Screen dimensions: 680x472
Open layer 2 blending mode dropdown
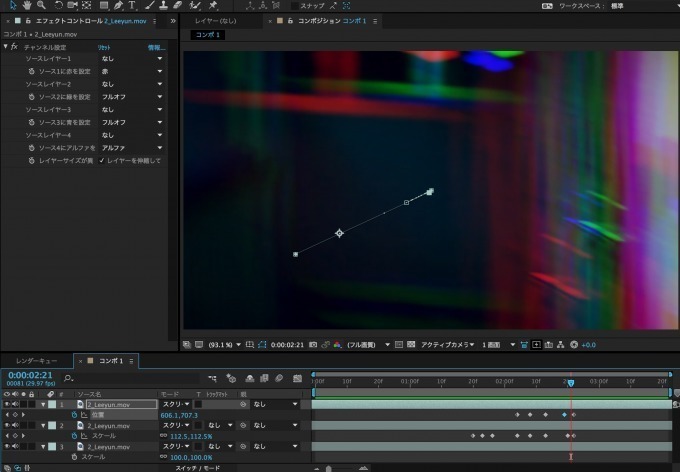pos(176,426)
